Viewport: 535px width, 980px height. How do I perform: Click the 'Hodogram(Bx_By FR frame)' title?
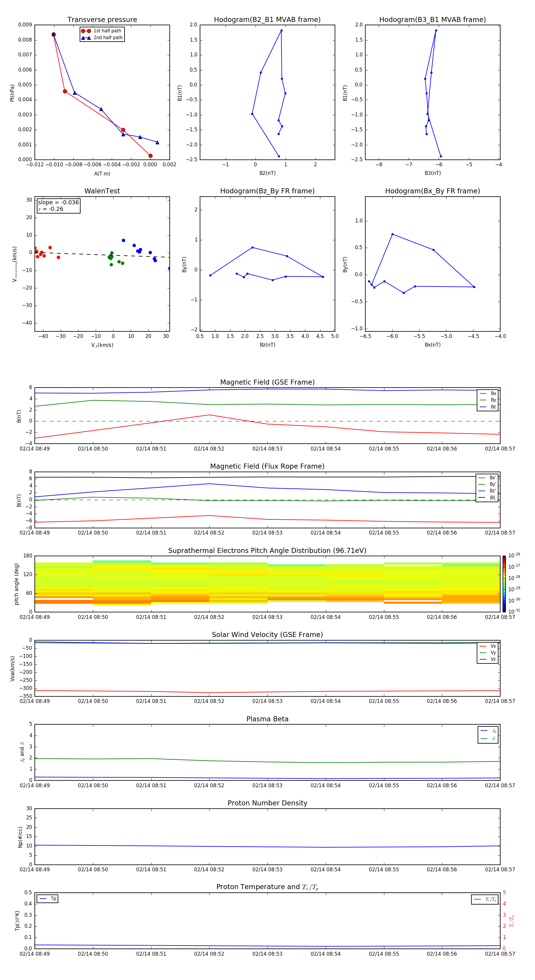tap(432, 191)
